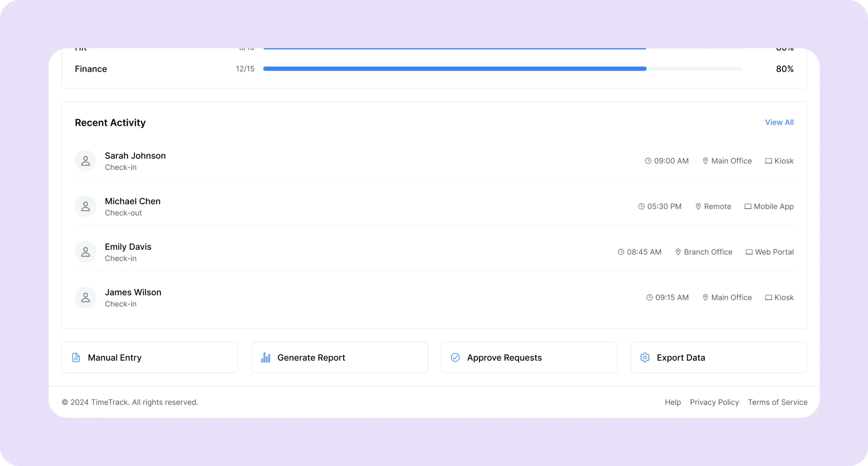Click the bar chart icon on Generate Report
The height and width of the screenshot is (466, 868).
point(265,358)
